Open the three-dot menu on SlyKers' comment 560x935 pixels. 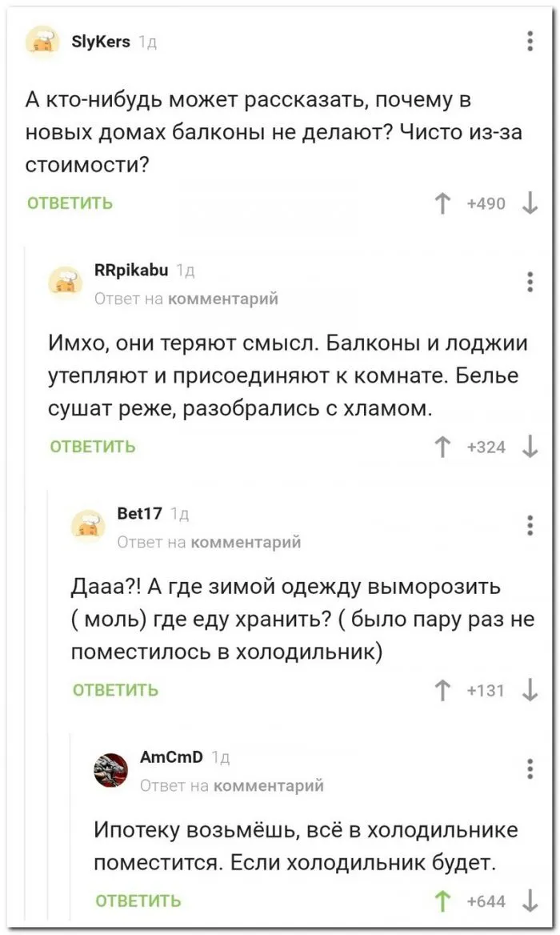pos(530,41)
